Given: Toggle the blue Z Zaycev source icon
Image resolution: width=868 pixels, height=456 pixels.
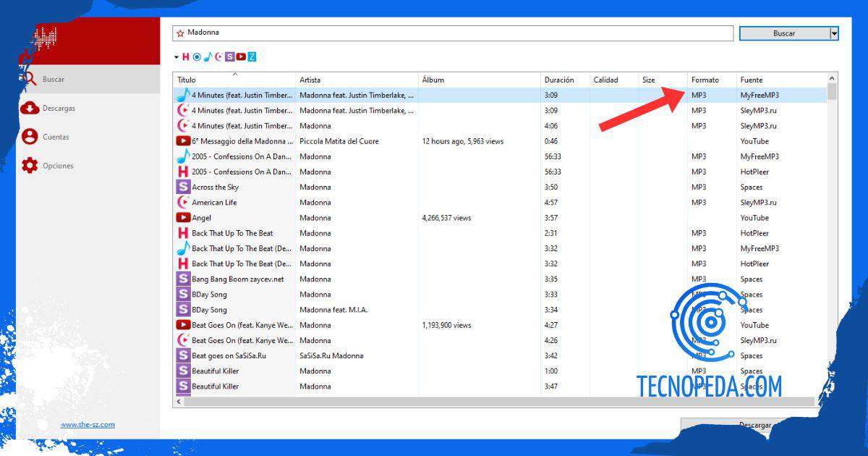Looking at the screenshot, I should tap(252, 56).
